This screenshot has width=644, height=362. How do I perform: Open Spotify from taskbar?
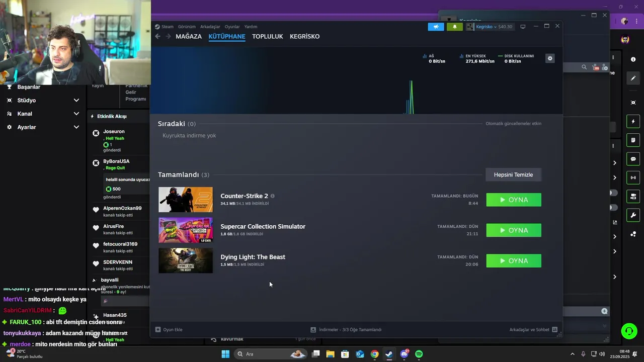(419, 354)
